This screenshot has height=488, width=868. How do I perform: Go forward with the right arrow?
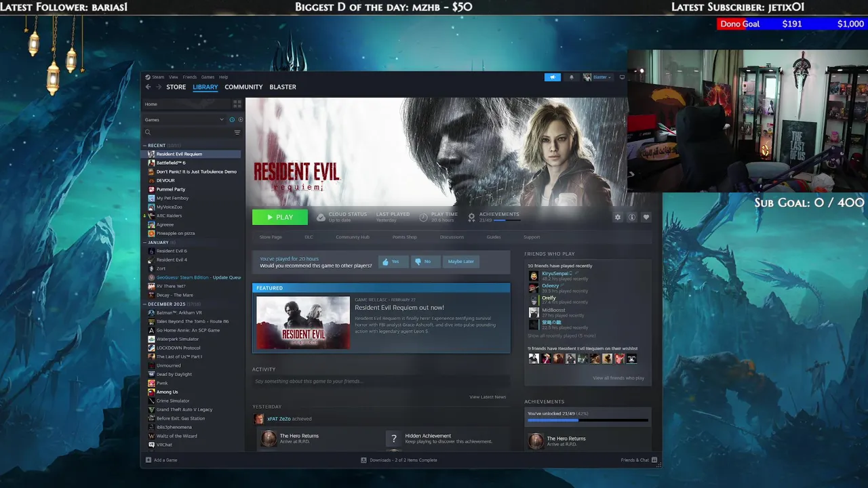(159, 87)
